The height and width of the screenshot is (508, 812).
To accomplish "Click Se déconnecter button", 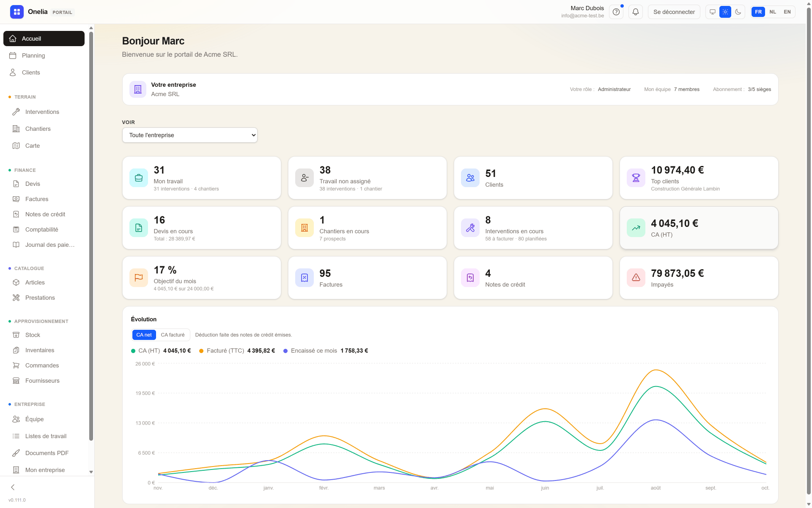I will pyautogui.click(x=674, y=12).
